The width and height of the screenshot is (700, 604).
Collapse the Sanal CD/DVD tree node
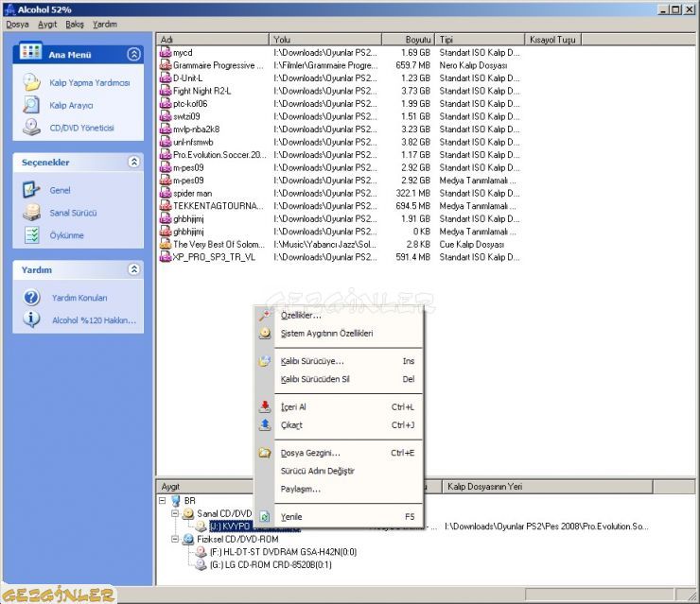(x=175, y=513)
